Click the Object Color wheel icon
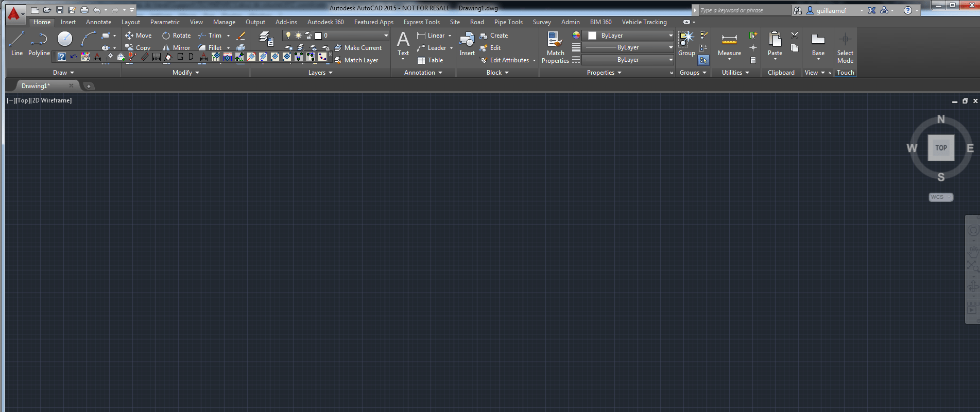 (576, 35)
